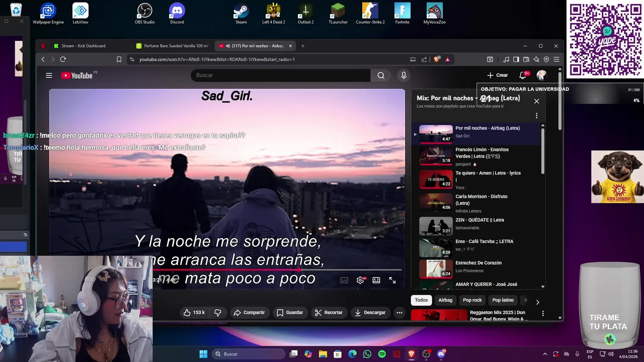Play Eres - Café Tacvba from playlist
The height and width of the screenshot is (362, 644).
[x=476, y=247]
